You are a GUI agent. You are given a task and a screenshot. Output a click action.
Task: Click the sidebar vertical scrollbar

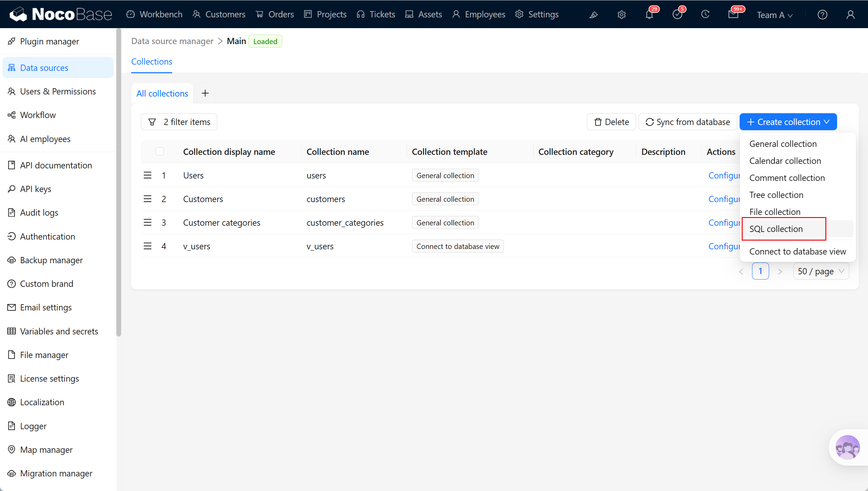[x=119, y=182]
